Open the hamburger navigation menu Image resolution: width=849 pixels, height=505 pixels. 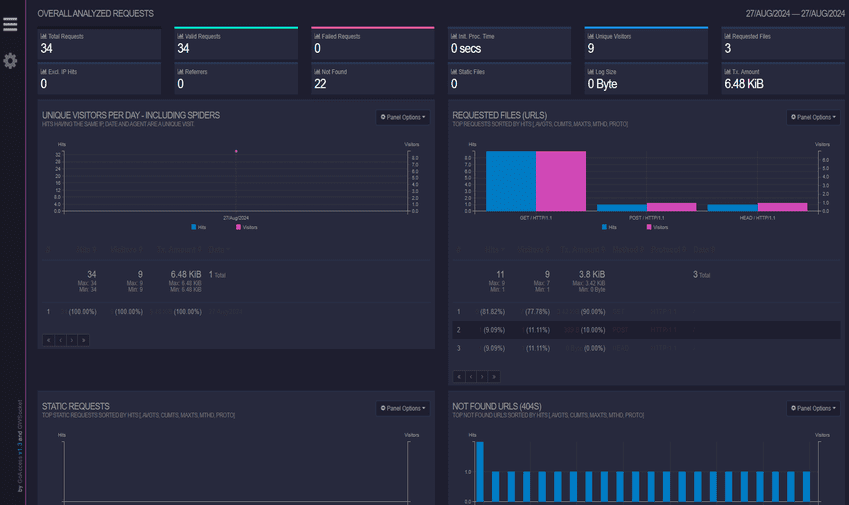pos(10,25)
